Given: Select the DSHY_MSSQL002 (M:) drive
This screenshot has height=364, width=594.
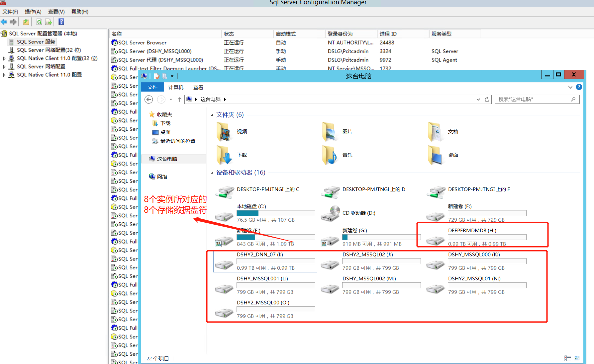Looking at the screenshot, I should click(x=371, y=285).
